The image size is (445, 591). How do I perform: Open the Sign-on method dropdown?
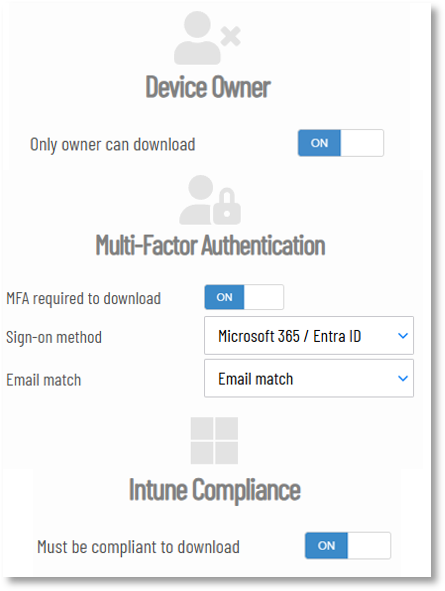[309, 335]
